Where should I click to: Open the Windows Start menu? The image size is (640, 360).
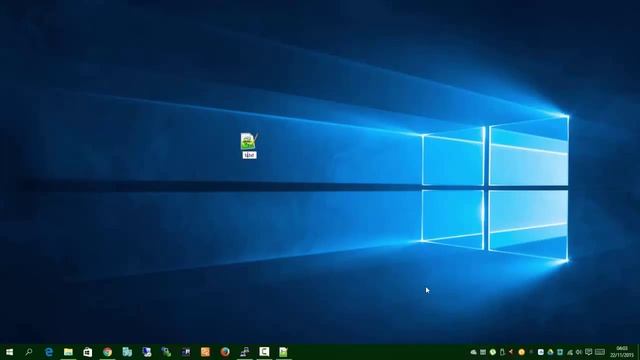pyautogui.click(x=9, y=352)
